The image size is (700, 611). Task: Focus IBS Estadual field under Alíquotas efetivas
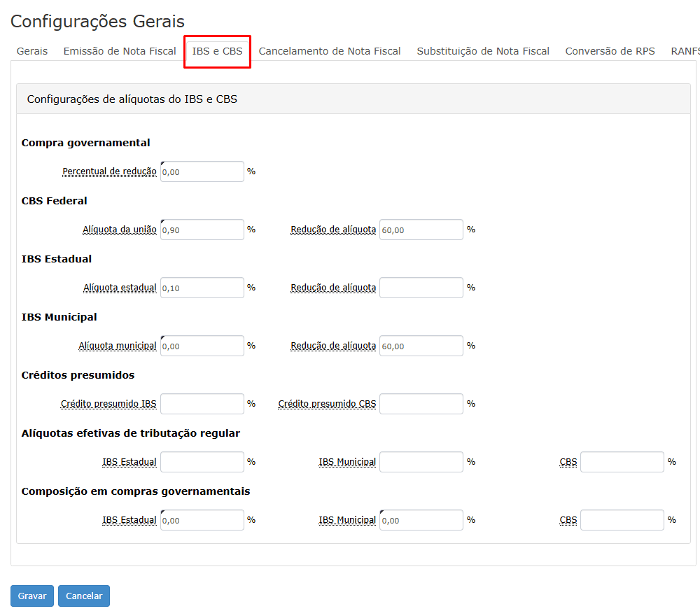pyautogui.click(x=202, y=462)
